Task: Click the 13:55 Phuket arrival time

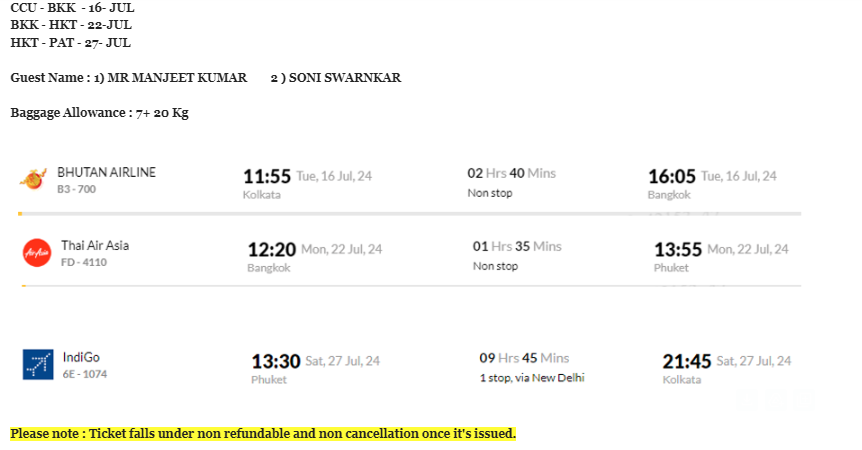Action: click(678, 249)
